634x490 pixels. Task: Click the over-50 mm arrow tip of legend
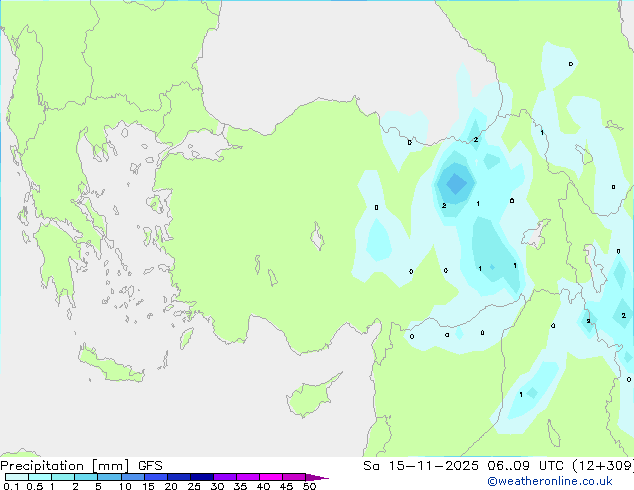[x=317, y=477]
